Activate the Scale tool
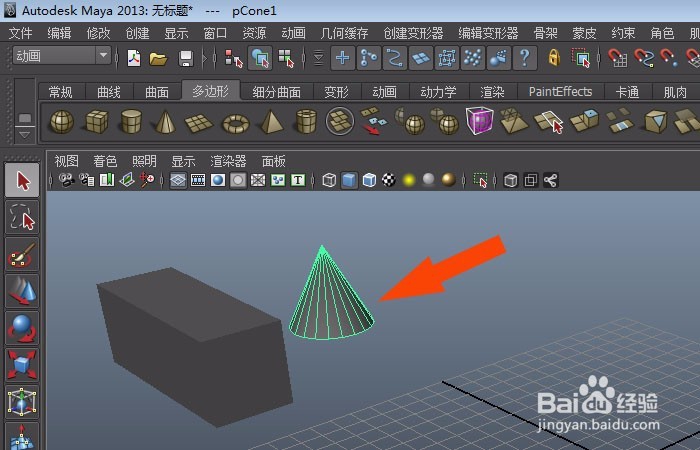Image resolution: width=700 pixels, height=450 pixels. [x=22, y=365]
